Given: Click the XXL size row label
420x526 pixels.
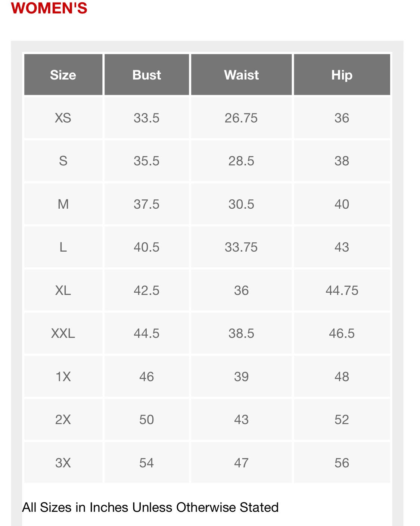Looking at the screenshot, I should point(63,333).
